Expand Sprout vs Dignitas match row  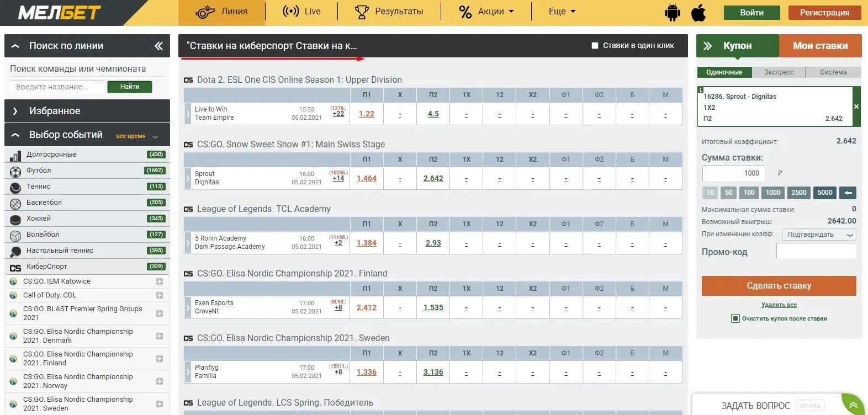coord(188,178)
